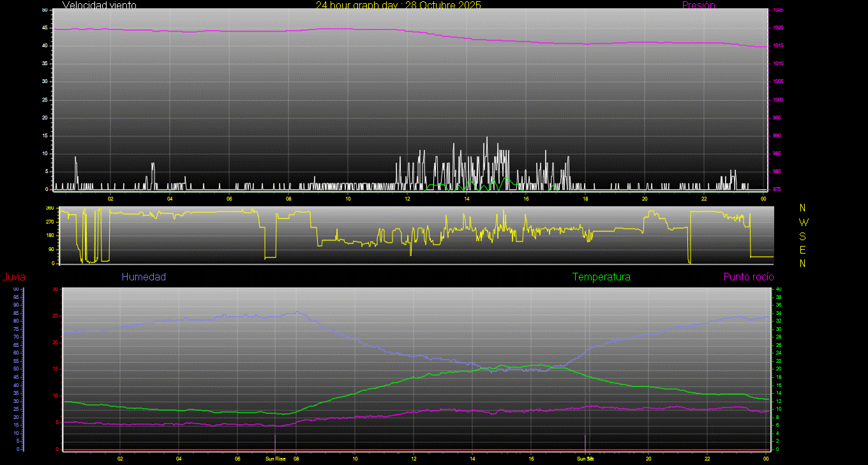Click the 'Sun Rise' time marker
868x465 pixels.
(x=276, y=459)
